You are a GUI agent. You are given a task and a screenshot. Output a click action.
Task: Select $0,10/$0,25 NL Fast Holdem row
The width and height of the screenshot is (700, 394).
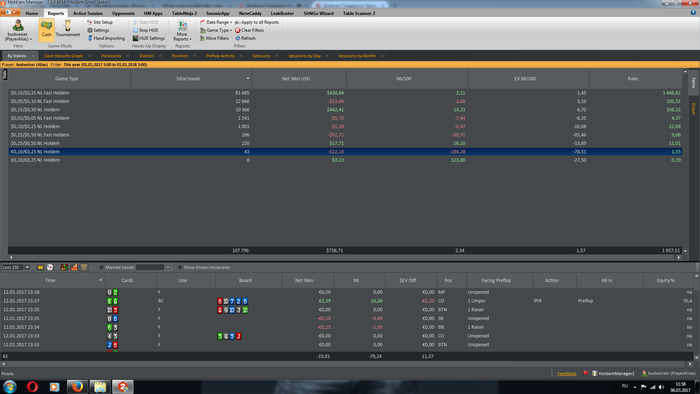click(x=345, y=93)
